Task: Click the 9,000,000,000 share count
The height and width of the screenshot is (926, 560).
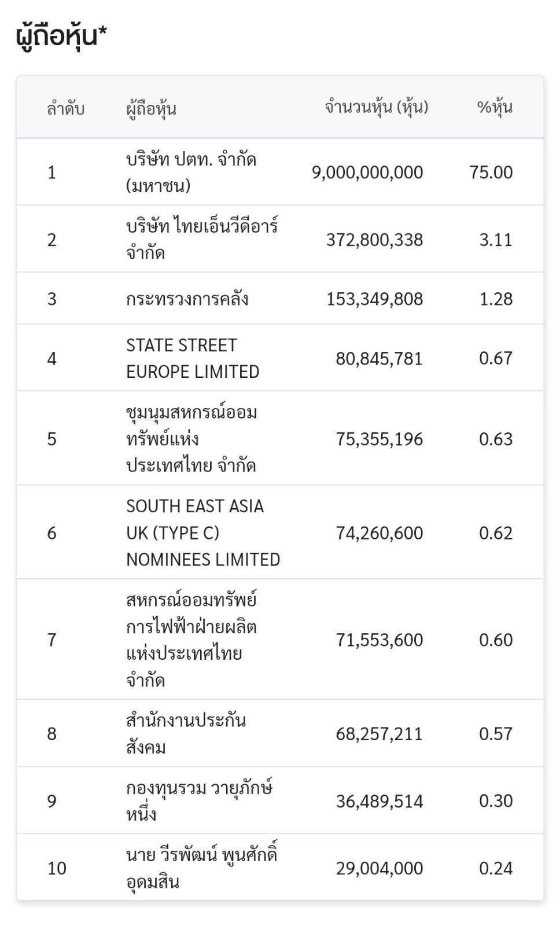Action: coord(367,172)
